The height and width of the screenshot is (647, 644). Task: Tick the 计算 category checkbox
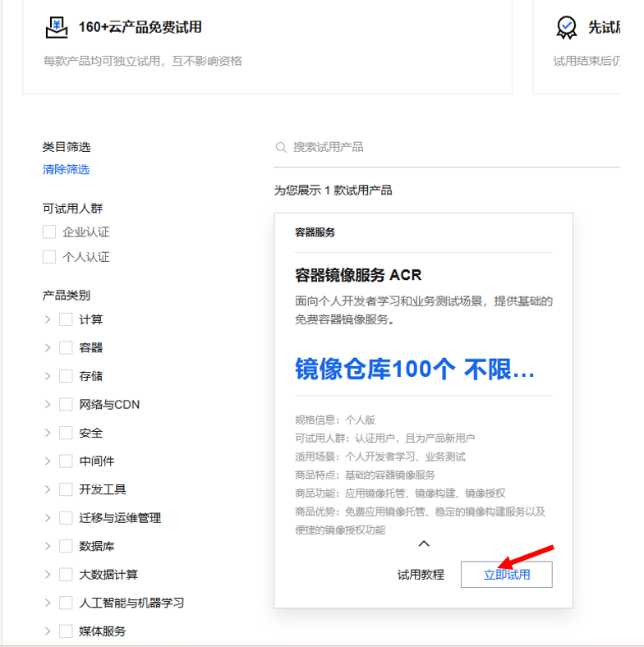pyautogui.click(x=66, y=319)
